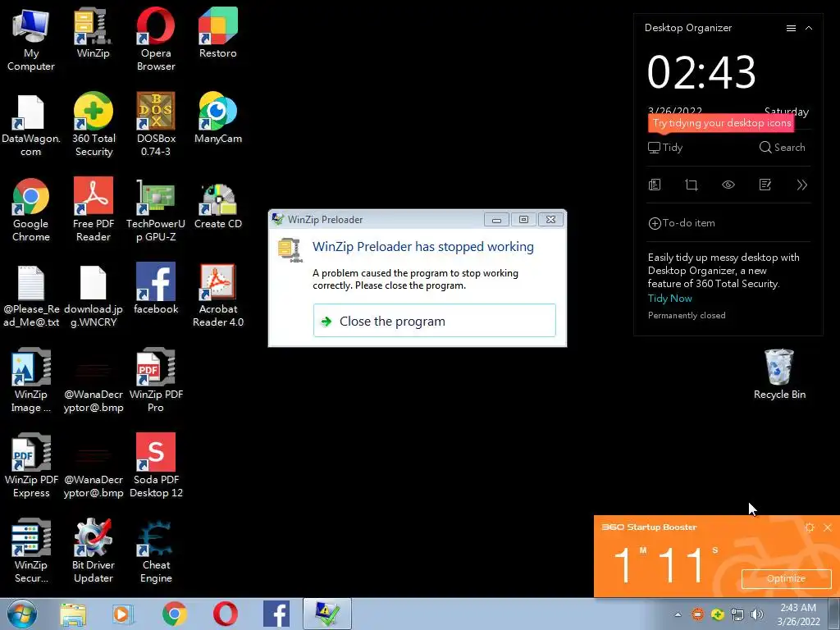
Task: Open 360 Startup Booster settings gear
Action: point(810,527)
